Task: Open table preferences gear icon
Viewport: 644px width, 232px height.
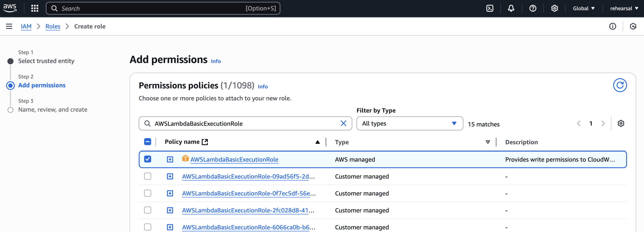Action: 621,123
